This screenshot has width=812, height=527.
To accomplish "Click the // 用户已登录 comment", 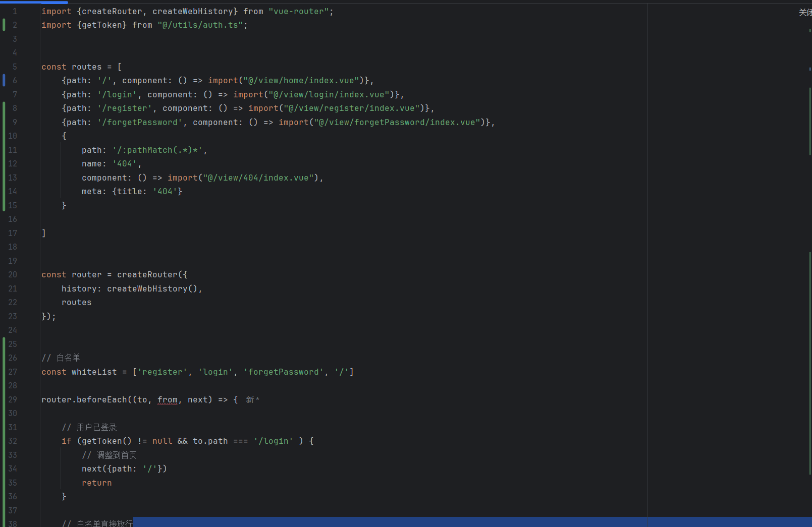I will (89, 428).
